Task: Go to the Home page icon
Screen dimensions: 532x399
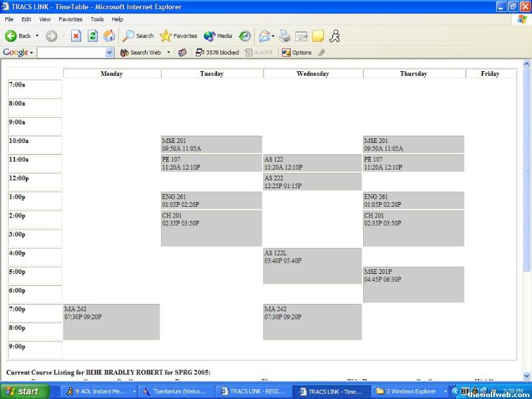Action: pyautogui.click(x=109, y=36)
